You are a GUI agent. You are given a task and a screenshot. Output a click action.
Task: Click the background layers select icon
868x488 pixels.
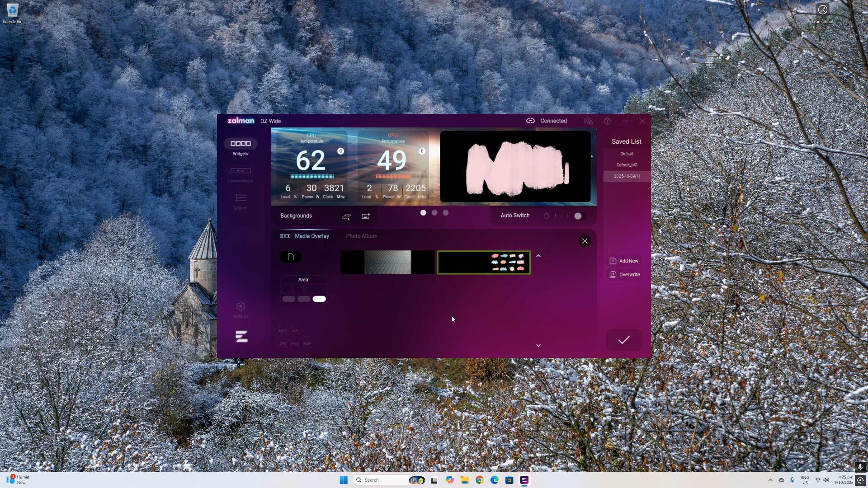(346, 216)
